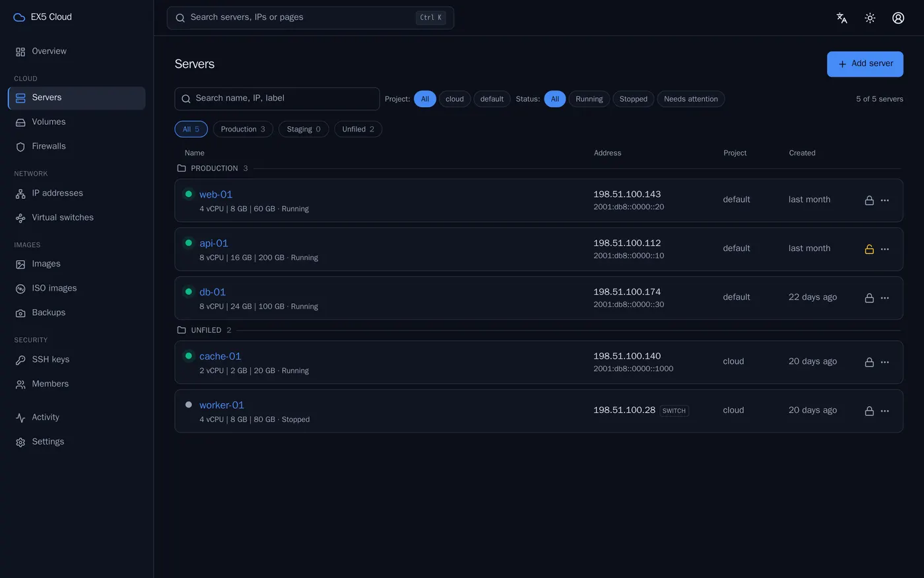Filter status by Stopped

[633, 99]
